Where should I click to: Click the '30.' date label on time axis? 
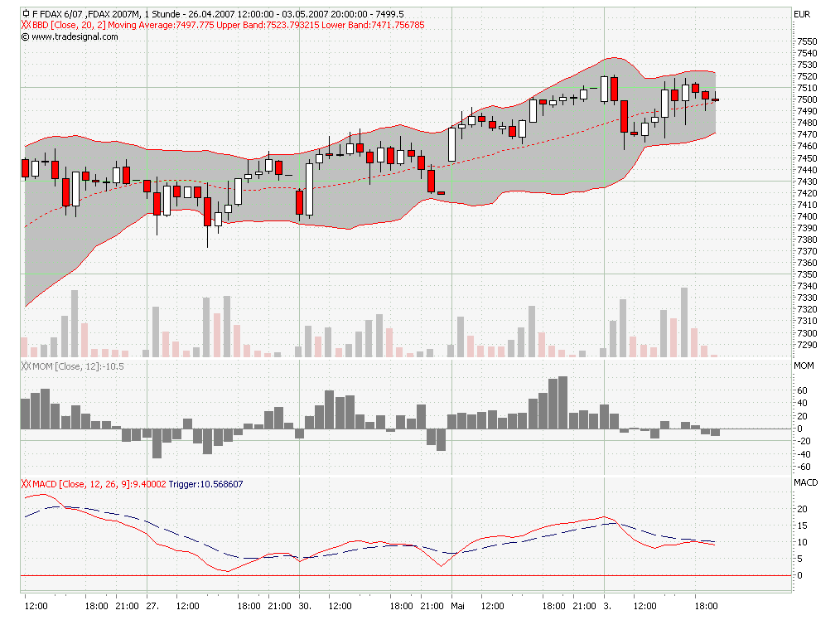pyautogui.click(x=304, y=606)
